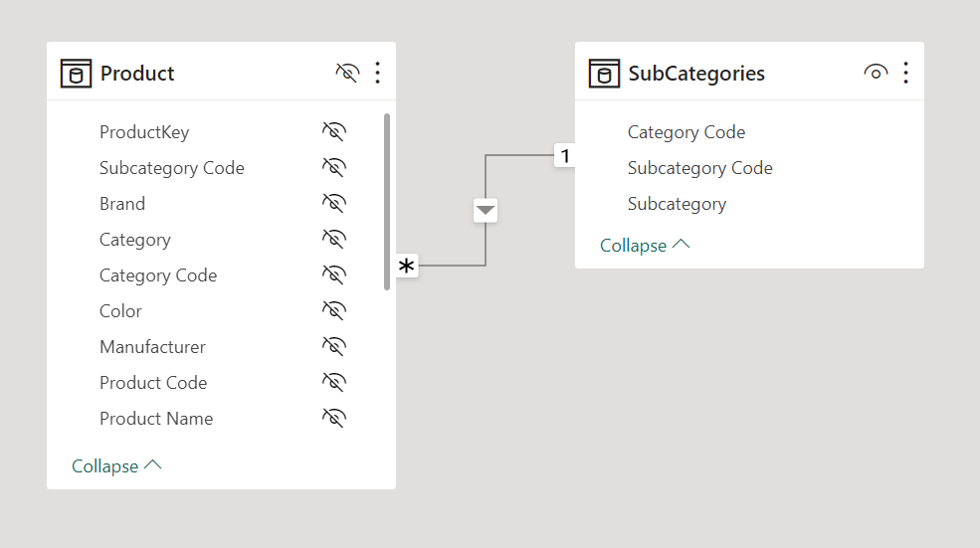Screen dimensions: 980x548
Task: Open Product table more options menu
Action: (377, 73)
